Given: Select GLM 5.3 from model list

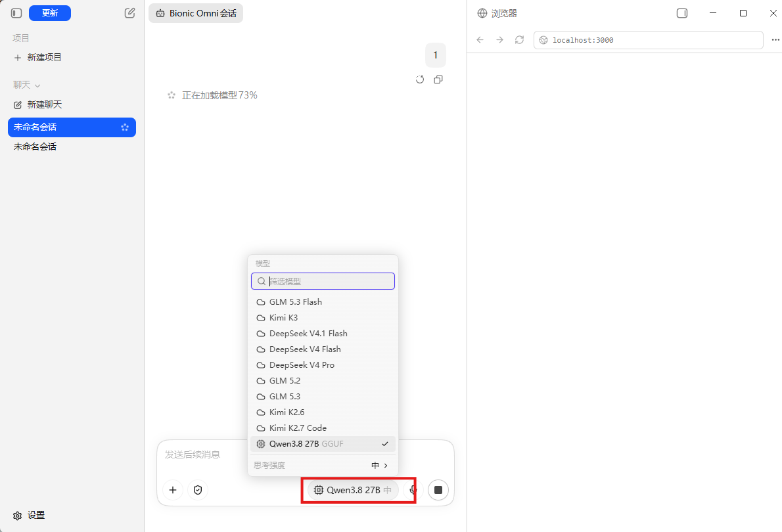Looking at the screenshot, I should 323,397.
